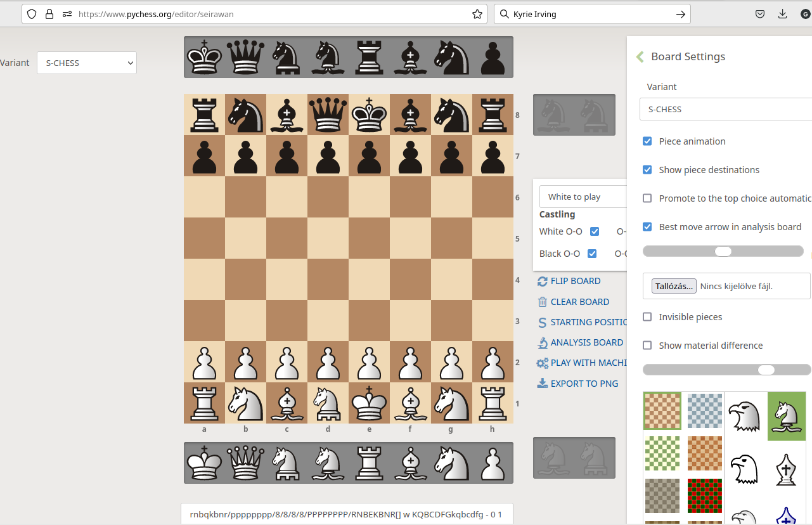This screenshot has height=525, width=812.
Task: Click the white hawk piece on d1
Action: click(x=328, y=403)
